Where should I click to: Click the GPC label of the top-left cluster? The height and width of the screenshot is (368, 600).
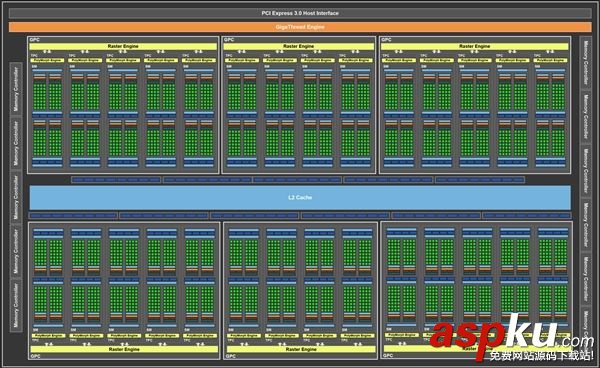click(34, 40)
